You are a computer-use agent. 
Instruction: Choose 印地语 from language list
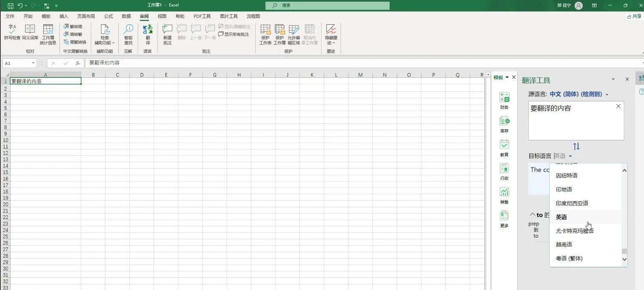click(x=585, y=189)
